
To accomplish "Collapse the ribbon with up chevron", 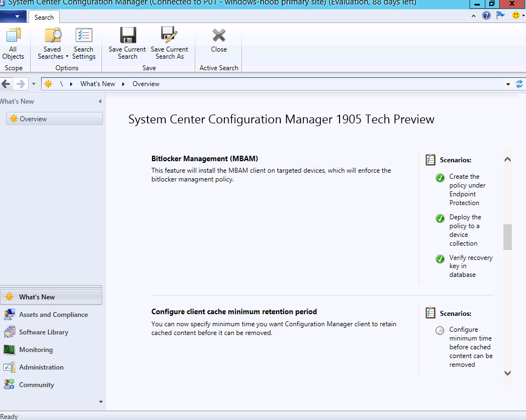I will point(473,16).
